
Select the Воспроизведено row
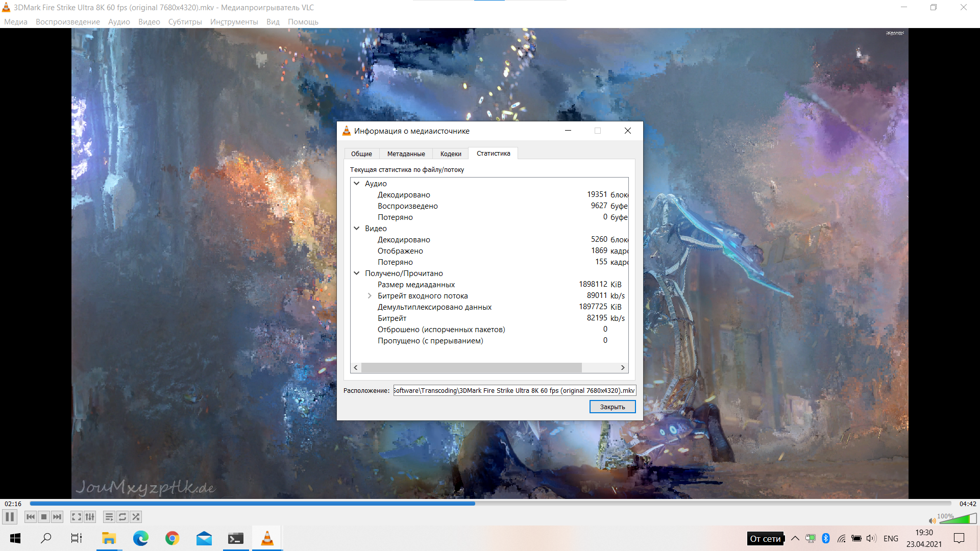pos(489,206)
